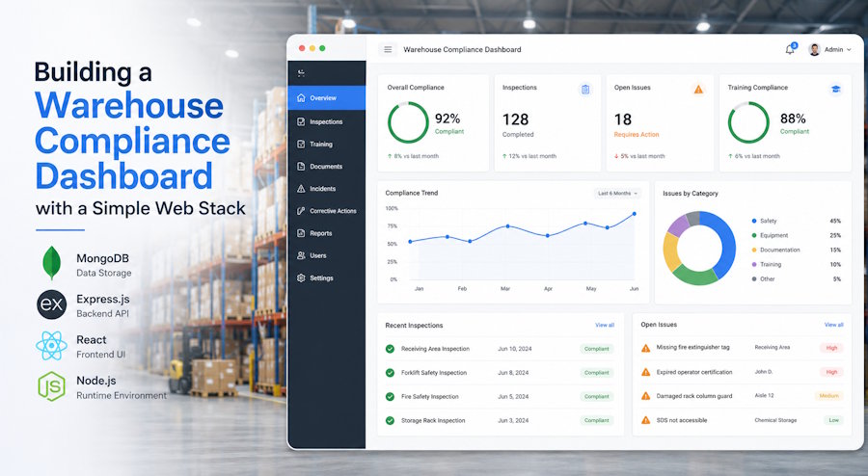Click the MongoDB leaf logo
This screenshot has width=868, height=476.
[51, 263]
